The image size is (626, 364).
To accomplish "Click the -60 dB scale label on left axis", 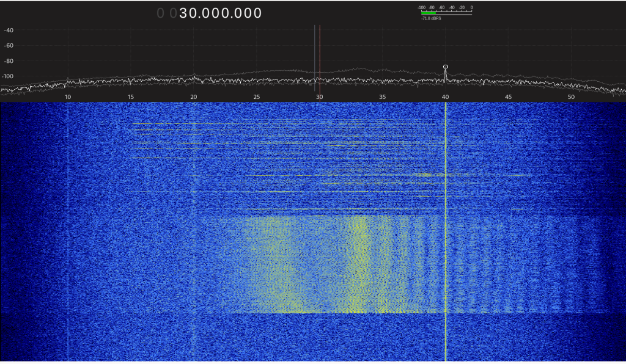I will 9,45.
